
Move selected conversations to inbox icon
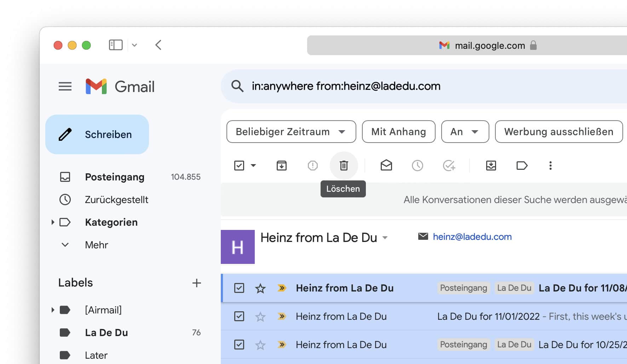tap(491, 166)
